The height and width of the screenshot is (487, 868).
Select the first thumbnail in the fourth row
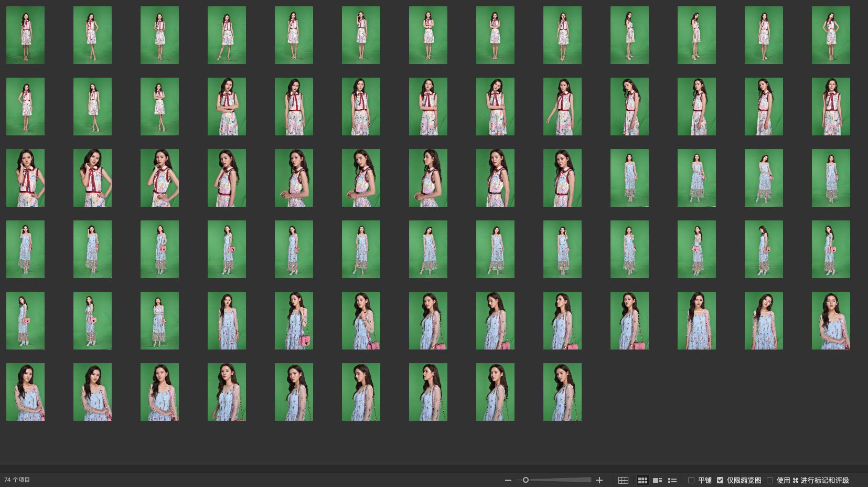point(25,249)
